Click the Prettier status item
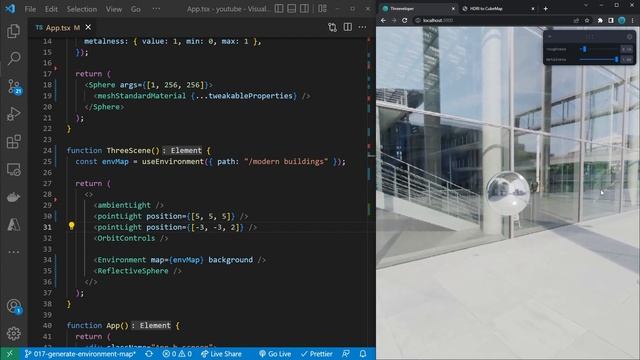The image size is (640, 360). pos(317,354)
